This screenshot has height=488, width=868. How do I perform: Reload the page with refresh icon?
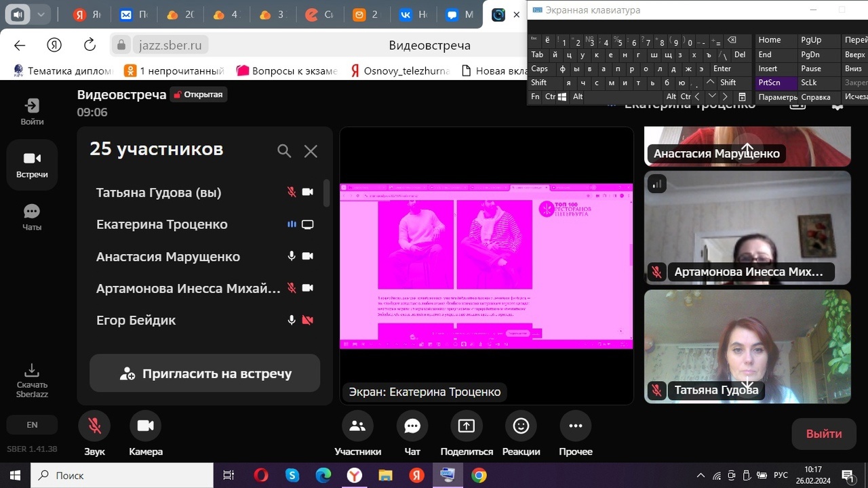90,45
